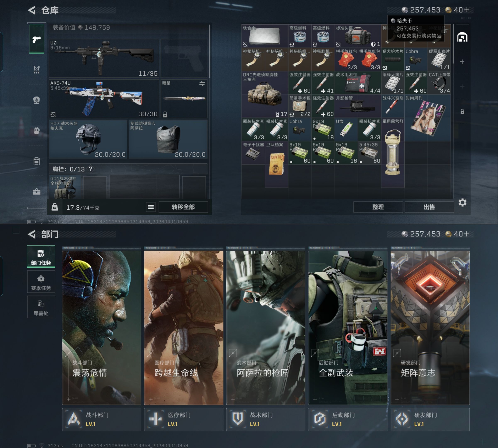Image resolution: width=498 pixels, height=448 pixels.
Task: Click the stash home storage icon
Action: [462, 37]
